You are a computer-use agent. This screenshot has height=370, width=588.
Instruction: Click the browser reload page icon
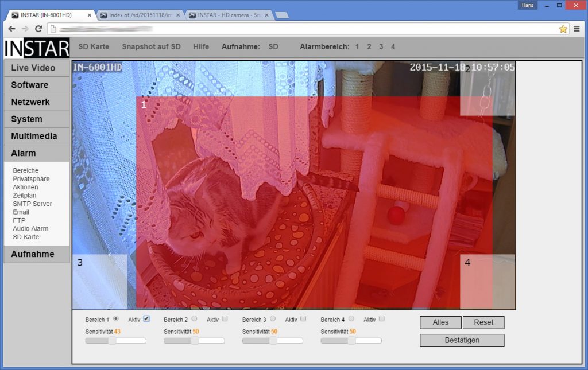[38, 29]
